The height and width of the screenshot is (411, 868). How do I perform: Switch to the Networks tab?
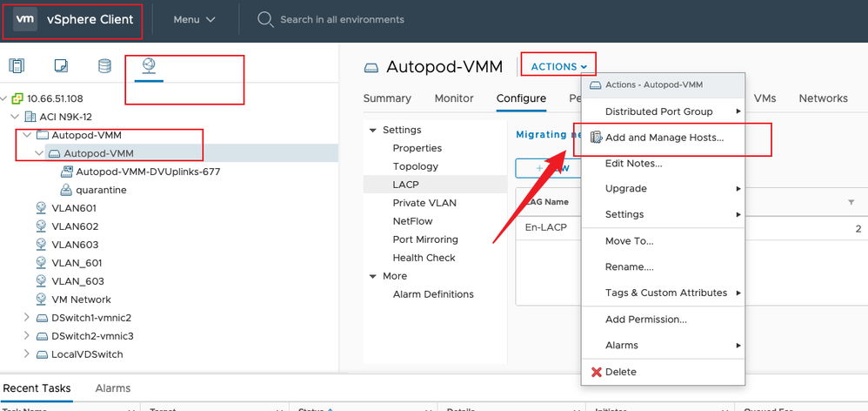(823, 98)
